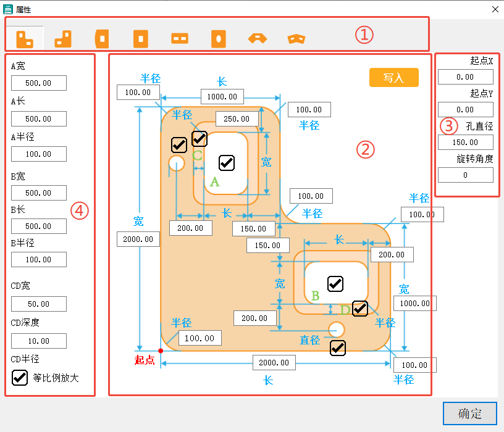Toggle the checkbox inside cutout A

(x=227, y=163)
